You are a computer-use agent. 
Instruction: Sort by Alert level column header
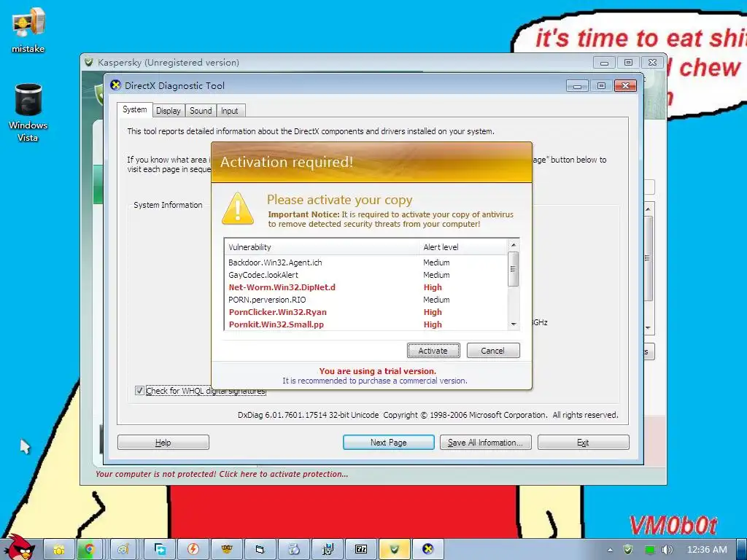click(x=463, y=247)
